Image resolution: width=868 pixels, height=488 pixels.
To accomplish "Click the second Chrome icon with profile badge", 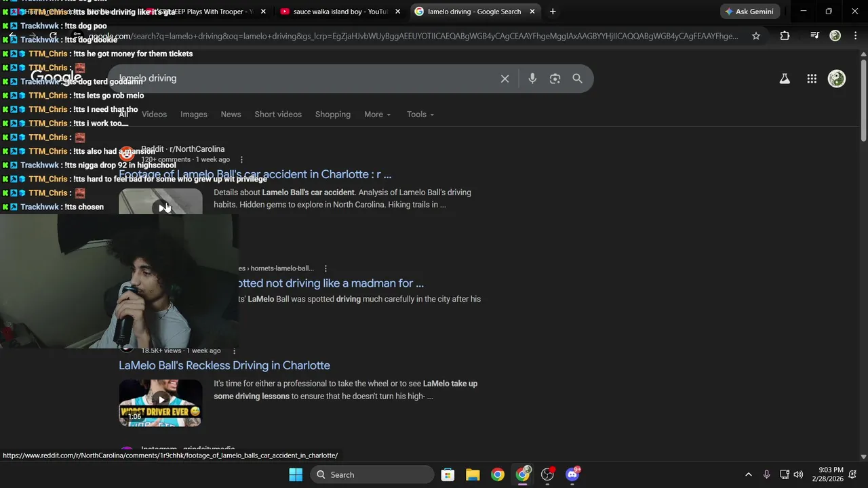I will pos(523,474).
